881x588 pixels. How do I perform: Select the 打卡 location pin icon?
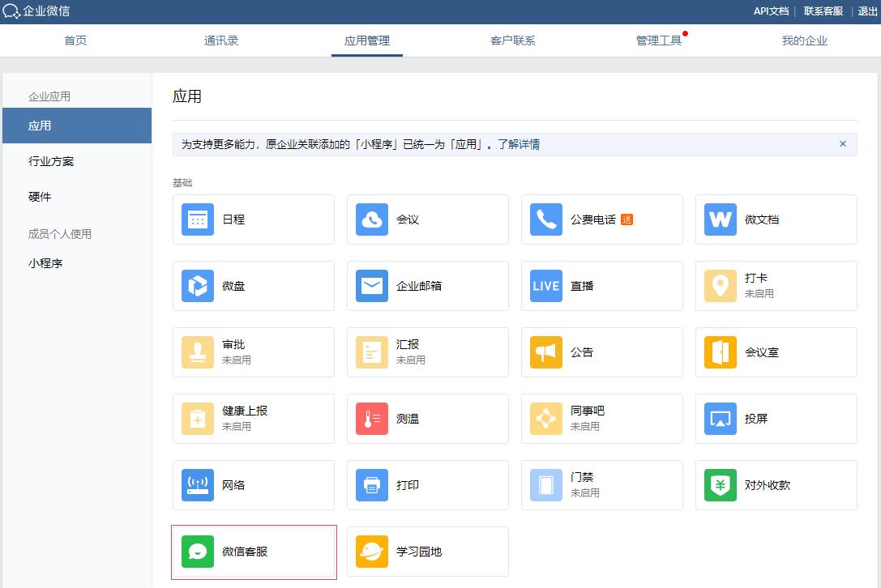(721, 286)
